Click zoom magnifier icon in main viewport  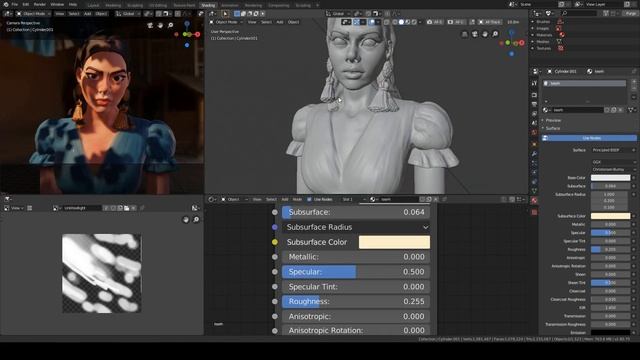(495, 34)
